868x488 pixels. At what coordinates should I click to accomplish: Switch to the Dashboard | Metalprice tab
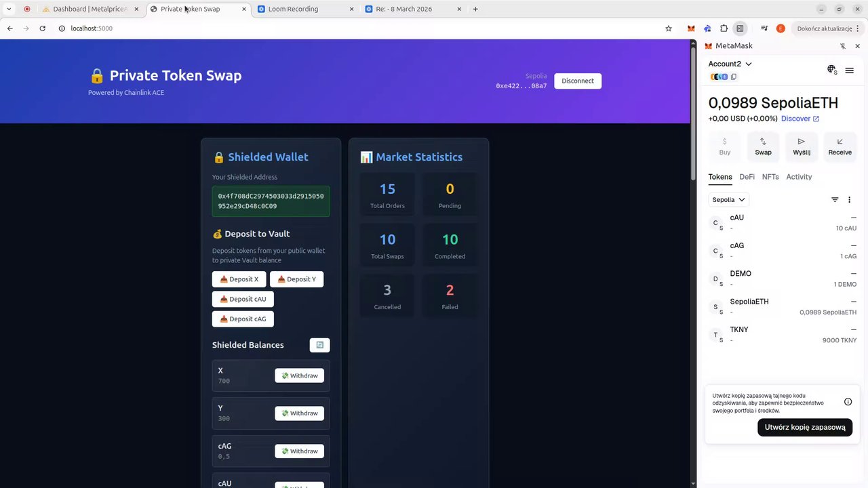click(90, 9)
